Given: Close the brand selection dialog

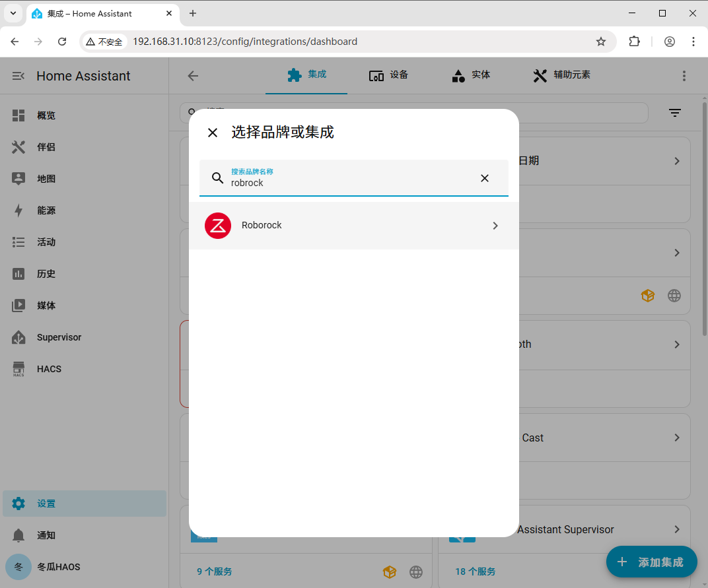Looking at the screenshot, I should [213, 133].
